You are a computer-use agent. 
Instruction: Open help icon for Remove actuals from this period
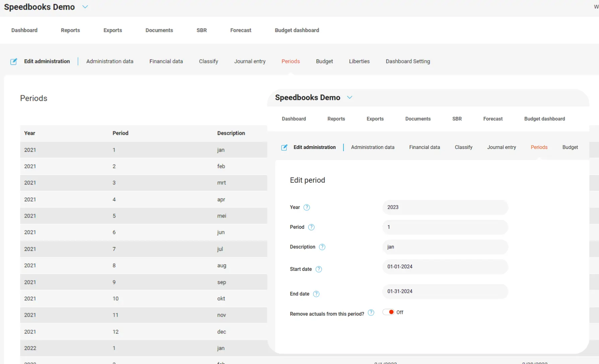click(x=371, y=312)
